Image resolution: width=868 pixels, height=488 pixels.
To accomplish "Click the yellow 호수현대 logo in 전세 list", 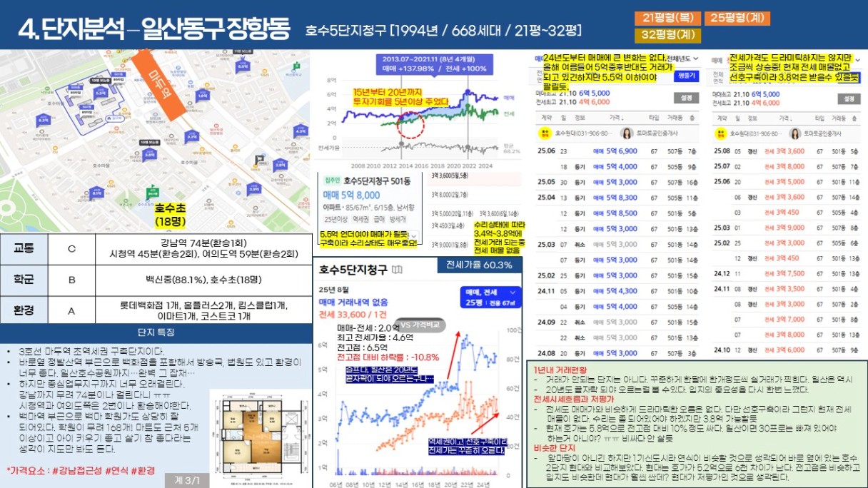I will coord(722,133).
